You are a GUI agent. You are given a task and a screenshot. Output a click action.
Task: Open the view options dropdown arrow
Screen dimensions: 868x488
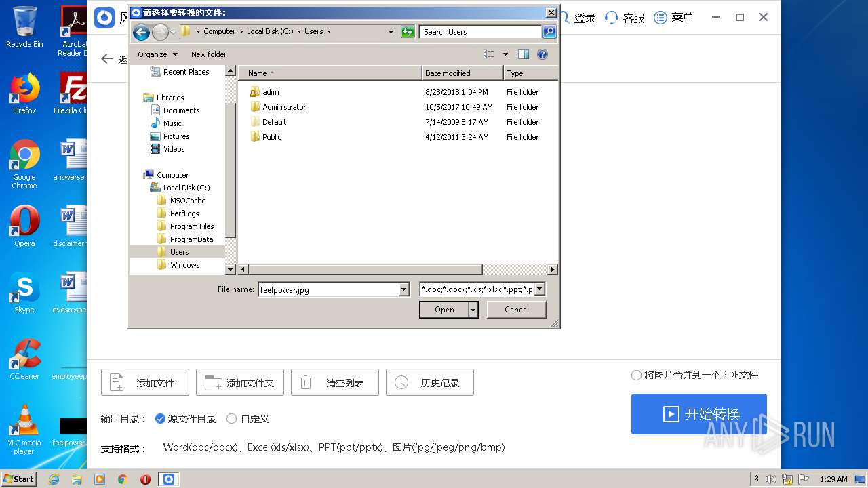tap(505, 54)
